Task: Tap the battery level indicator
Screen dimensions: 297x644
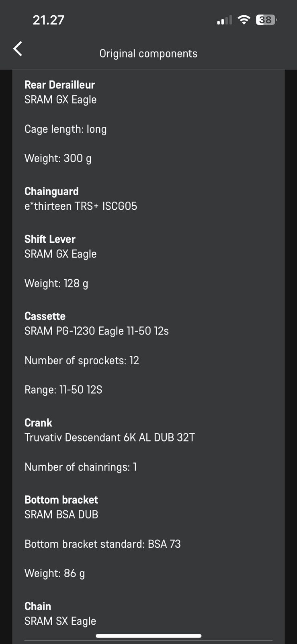Action: (x=266, y=20)
